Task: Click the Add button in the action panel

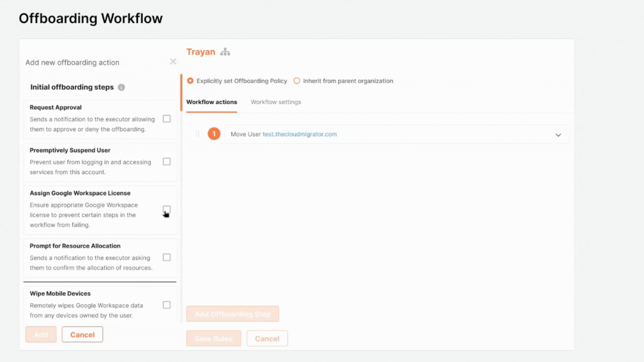Action: (x=41, y=335)
